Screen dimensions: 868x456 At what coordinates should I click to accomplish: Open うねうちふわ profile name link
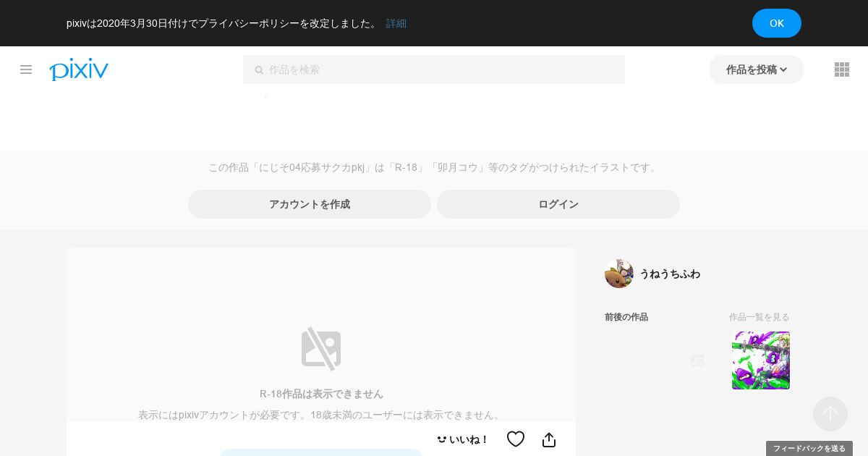click(670, 274)
